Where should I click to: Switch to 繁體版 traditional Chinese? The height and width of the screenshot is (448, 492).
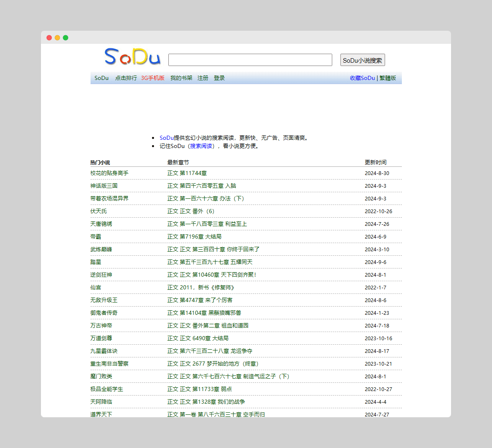(388, 78)
